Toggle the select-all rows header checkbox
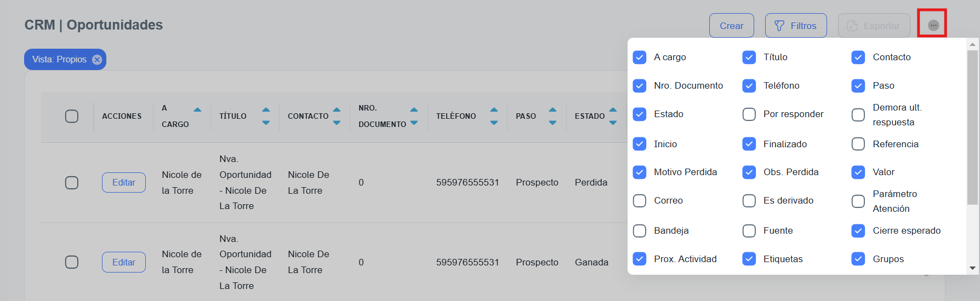 (x=72, y=116)
